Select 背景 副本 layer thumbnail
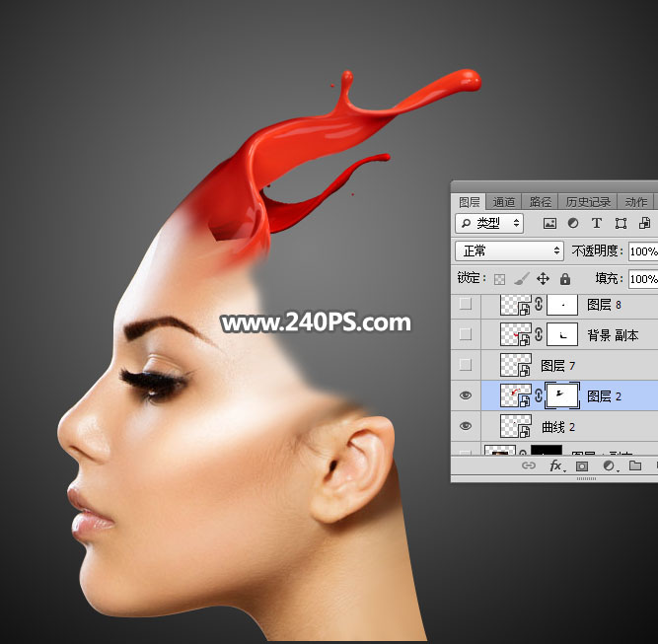 516,334
